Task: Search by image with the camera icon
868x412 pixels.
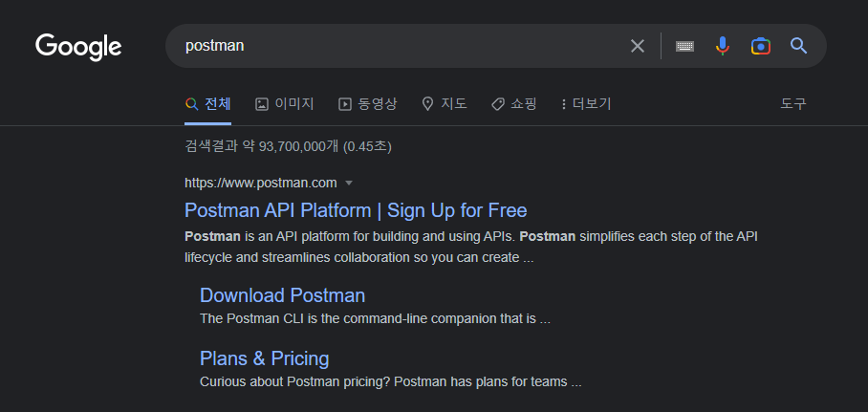Action: [x=761, y=46]
